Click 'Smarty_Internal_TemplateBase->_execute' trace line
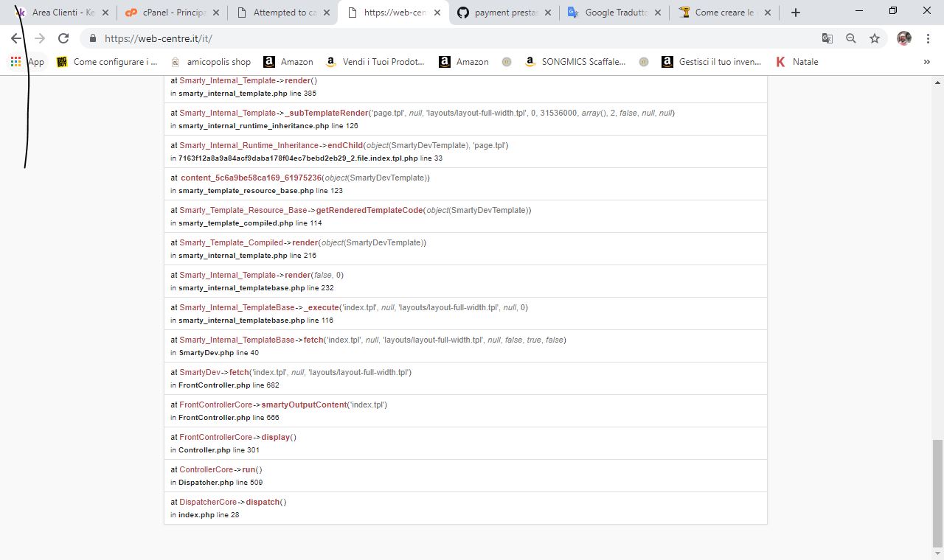The width and height of the screenshot is (944, 560). [349, 307]
